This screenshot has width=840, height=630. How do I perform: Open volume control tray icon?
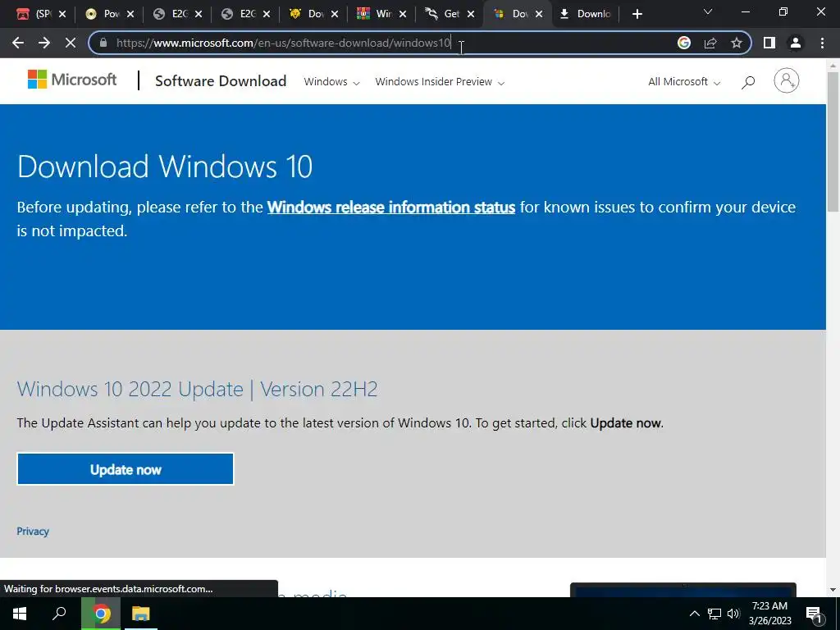(x=733, y=614)
